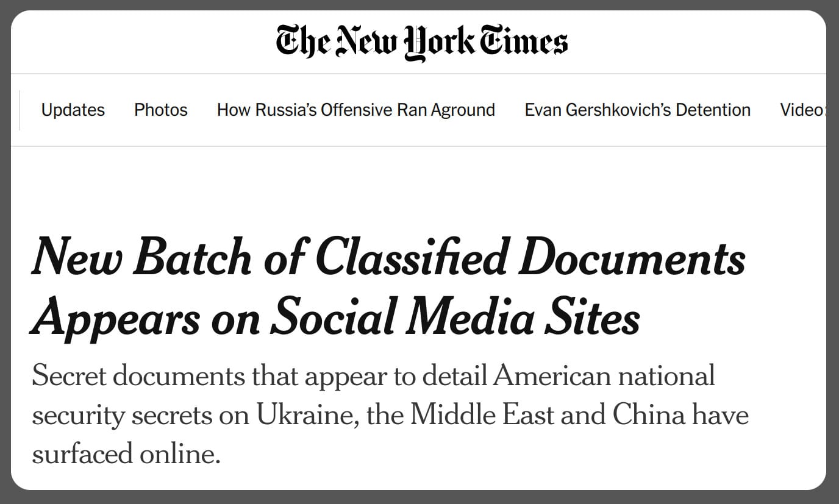Image resolution: width=839 pixels, height=504 pixels.
Task: Click The New York Times logo
Action: click(422, 42)
